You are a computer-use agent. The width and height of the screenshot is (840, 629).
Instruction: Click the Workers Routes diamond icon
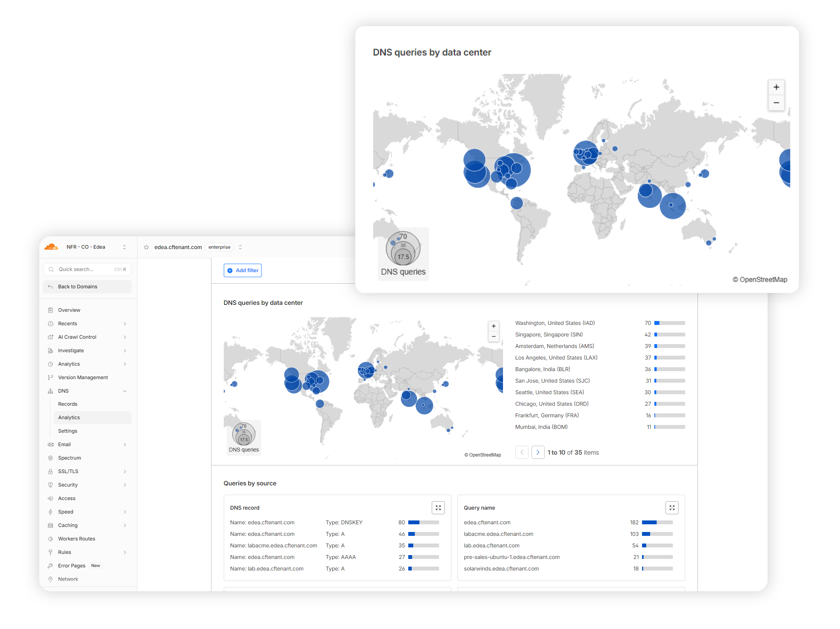point(50,539)
